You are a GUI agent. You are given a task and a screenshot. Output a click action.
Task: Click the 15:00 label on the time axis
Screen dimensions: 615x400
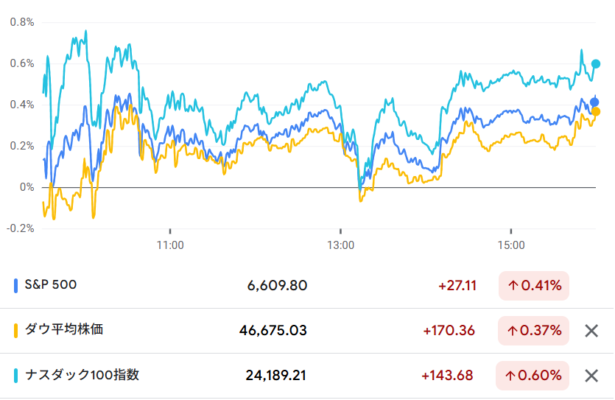click(511, 244)
